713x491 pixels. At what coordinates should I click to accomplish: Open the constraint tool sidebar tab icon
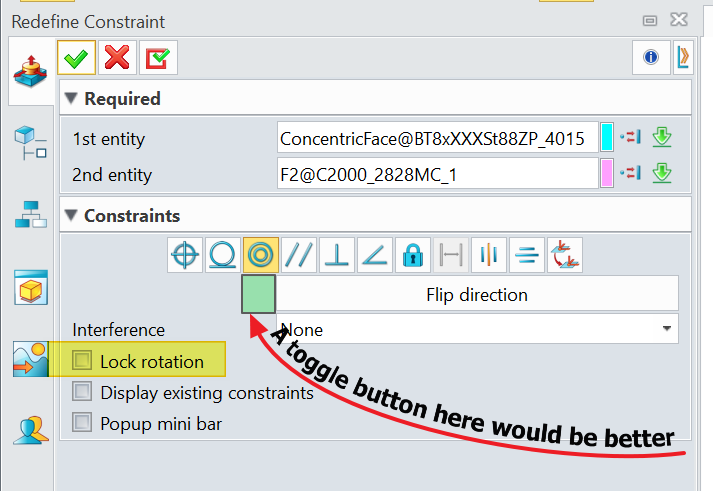(30, 71)
